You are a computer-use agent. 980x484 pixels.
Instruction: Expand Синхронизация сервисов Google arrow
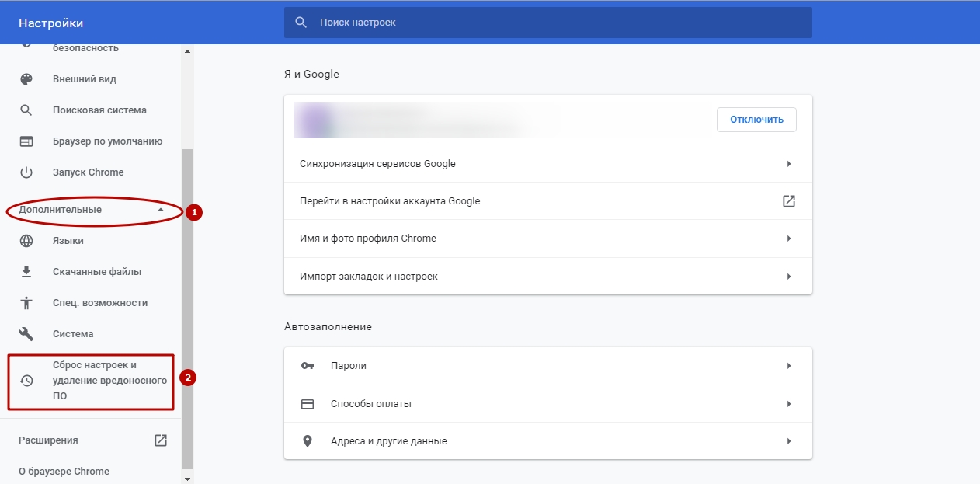788,164
